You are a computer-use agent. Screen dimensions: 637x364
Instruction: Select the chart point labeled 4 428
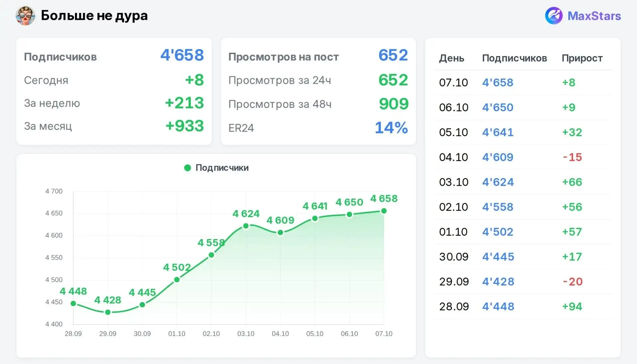(108, 312)
